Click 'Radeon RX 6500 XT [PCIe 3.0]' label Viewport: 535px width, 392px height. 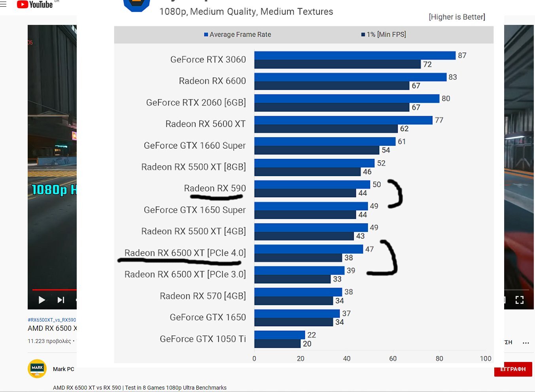185,275
